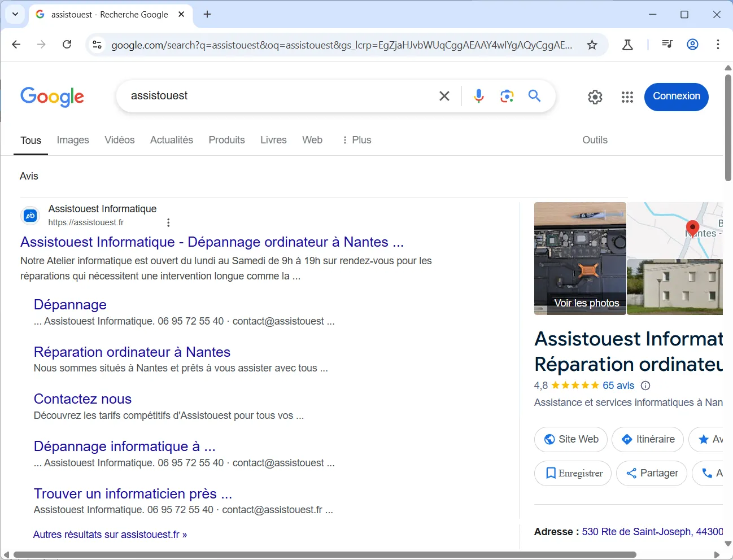Viewport: 733px width, 560px height.
Task: Reload the current page
Action: click(x=67, y=45)
